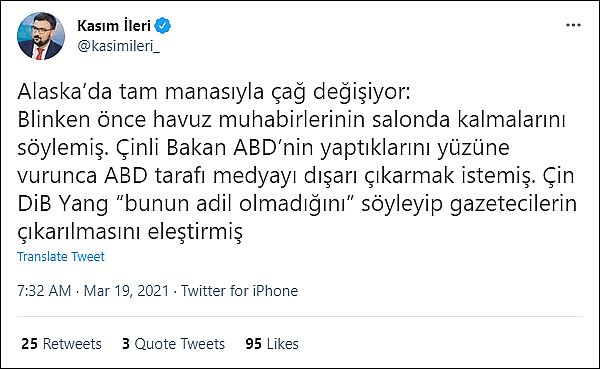Image resolution: width=600 pixels, height=369 pixels.
Task: Click the retweet count number 25
Action: click(29, 344)
